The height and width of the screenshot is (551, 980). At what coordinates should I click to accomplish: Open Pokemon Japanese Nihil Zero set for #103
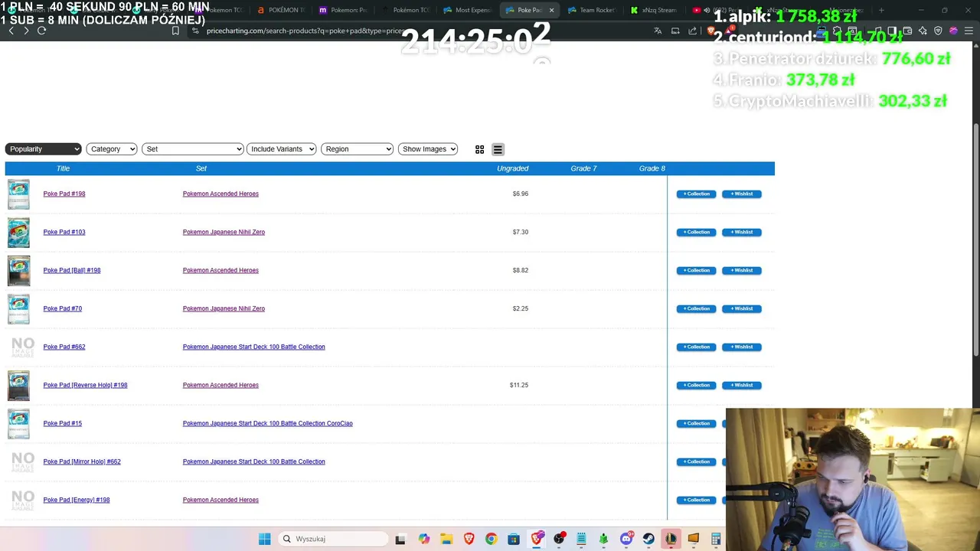(224, 232)
